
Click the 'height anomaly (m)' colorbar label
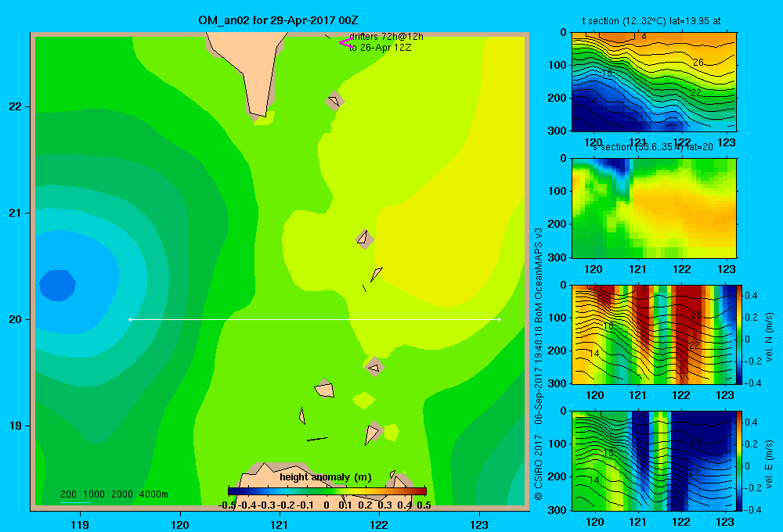tap(326, 477)
